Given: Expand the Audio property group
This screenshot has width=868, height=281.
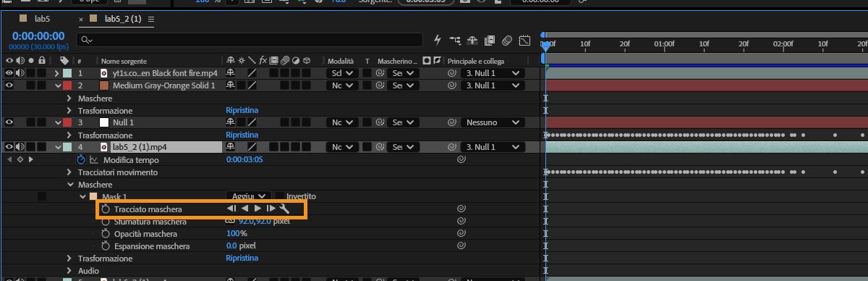Looking at the screenshot, I should click(69, 271).
